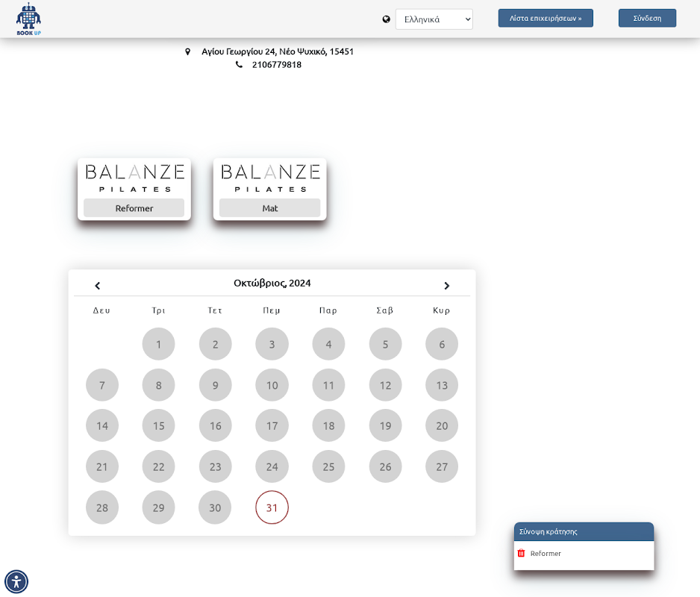Choose day 28 in the calendar
Screen dimensions: 700x597
[x=102, y=507]
